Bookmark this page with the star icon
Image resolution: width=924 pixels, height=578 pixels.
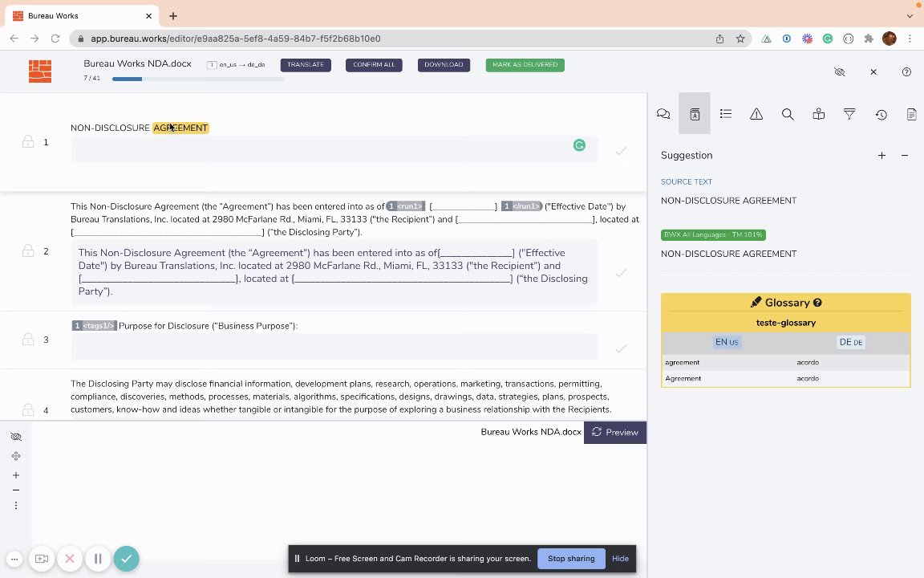(740, 39)
